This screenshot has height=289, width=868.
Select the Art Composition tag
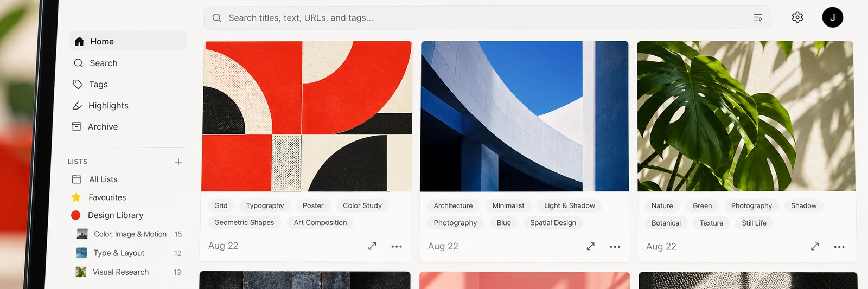320,222
